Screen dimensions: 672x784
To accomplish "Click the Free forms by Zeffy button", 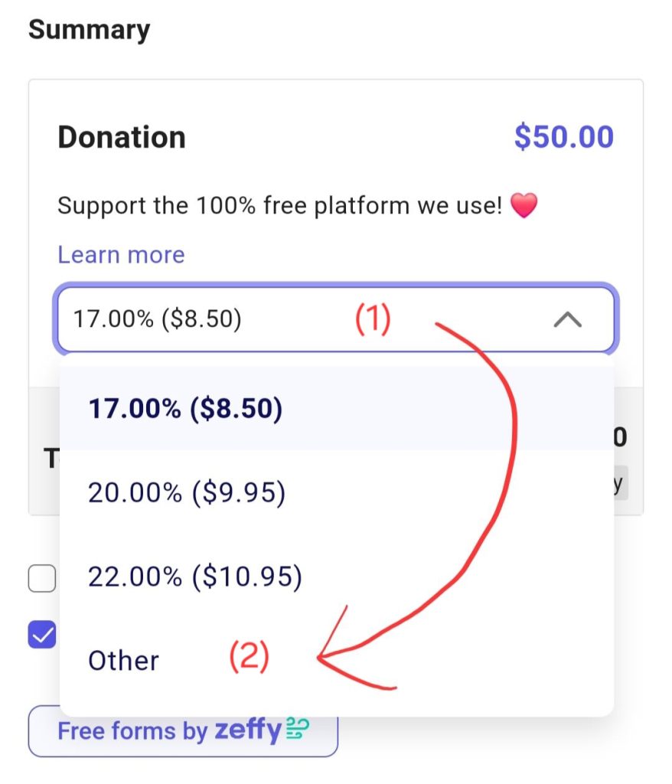I will coord(183,731).
